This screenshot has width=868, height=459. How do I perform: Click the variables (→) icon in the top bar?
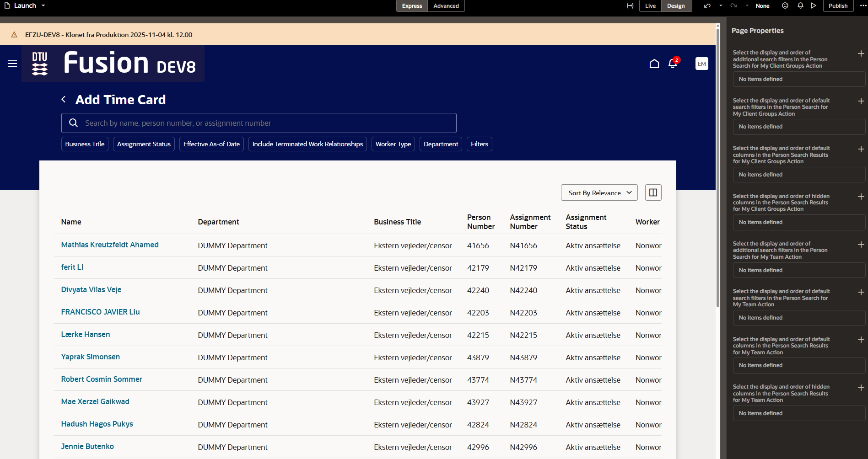(630, 5)
